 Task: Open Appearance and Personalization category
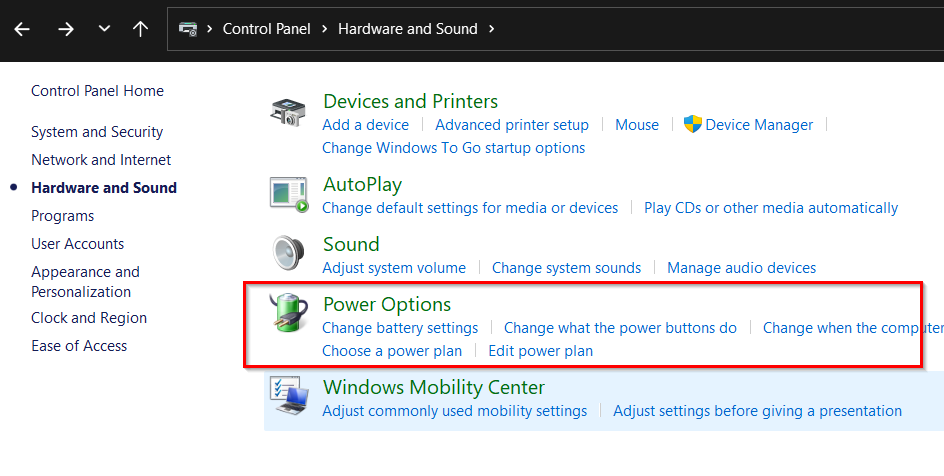pyautogui.click(x=85, y=282)
